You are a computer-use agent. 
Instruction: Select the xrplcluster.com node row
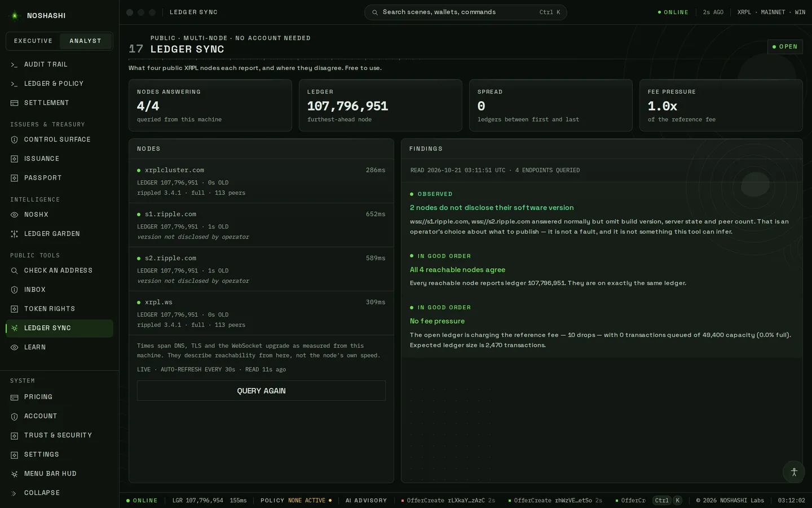coord(261,181)
